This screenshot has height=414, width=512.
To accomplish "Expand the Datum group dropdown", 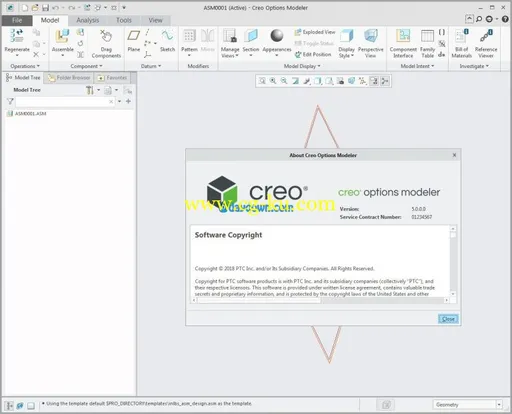I will 151,66.
